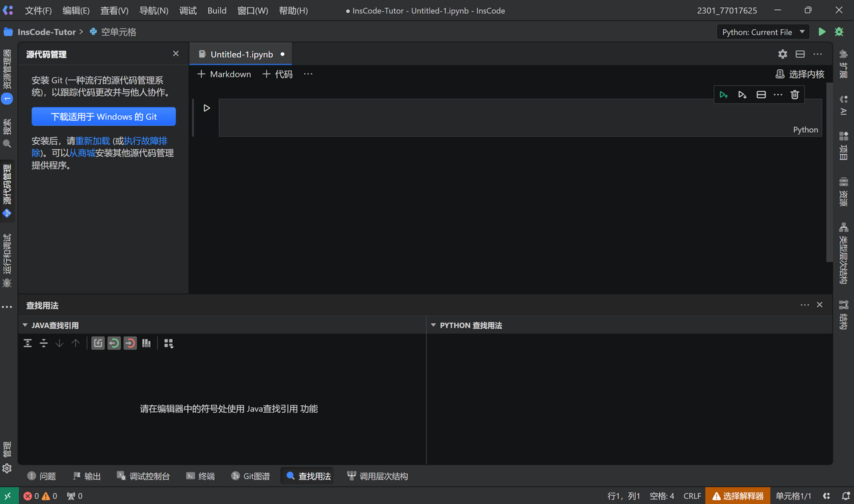Toggle the red write-access arrow filter
Screen dimensions: 854x504
[x=130, y=343]
